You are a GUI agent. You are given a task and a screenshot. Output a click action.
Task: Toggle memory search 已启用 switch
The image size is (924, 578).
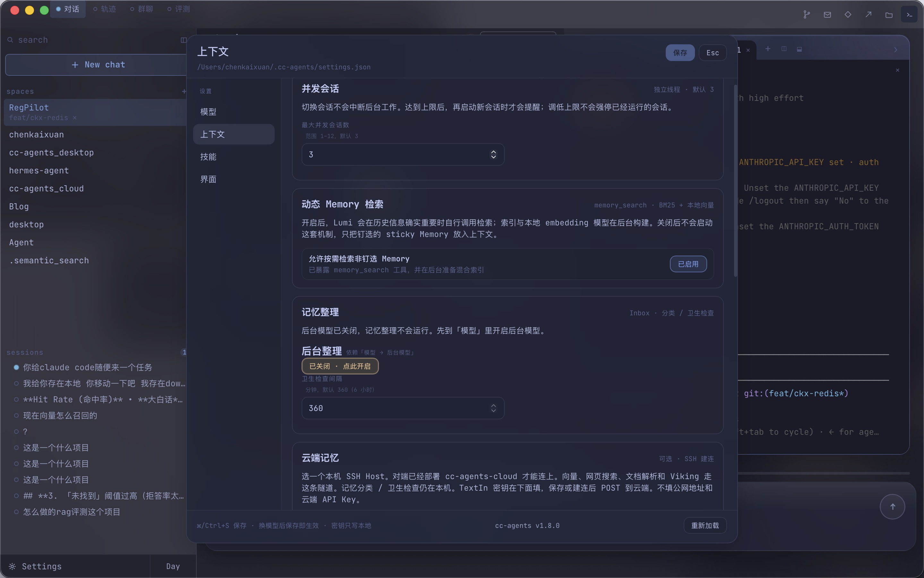pos(688,264)
